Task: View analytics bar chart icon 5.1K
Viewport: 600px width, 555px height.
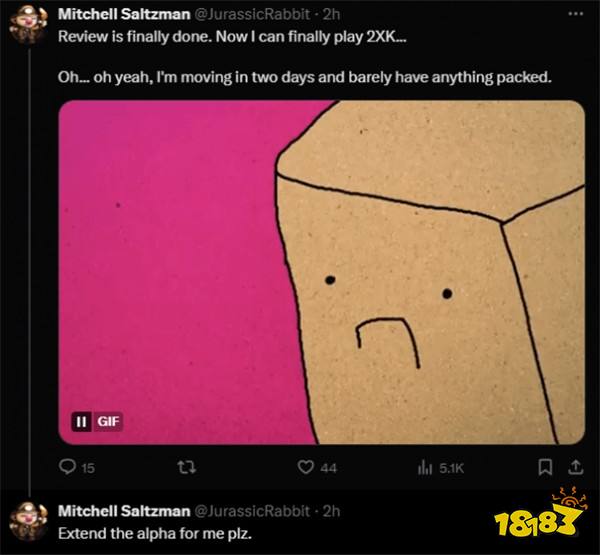Action: click(x=425, y=467)
